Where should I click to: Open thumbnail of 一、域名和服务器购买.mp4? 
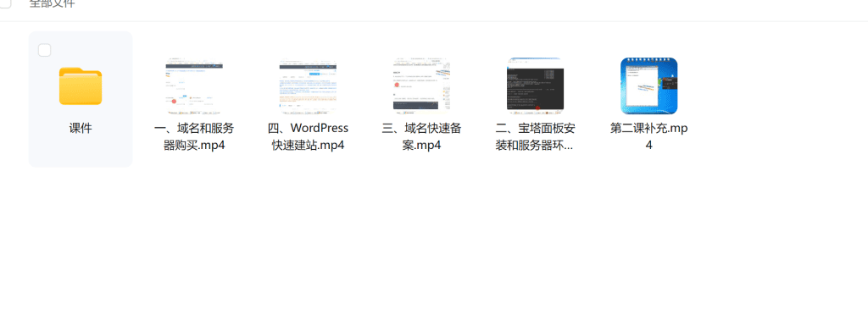194,86
